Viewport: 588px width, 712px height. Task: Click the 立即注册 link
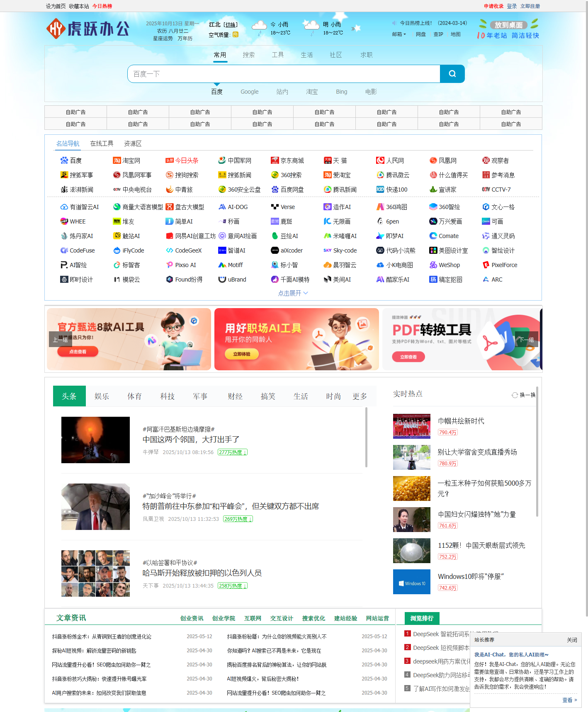pos(530,6)
